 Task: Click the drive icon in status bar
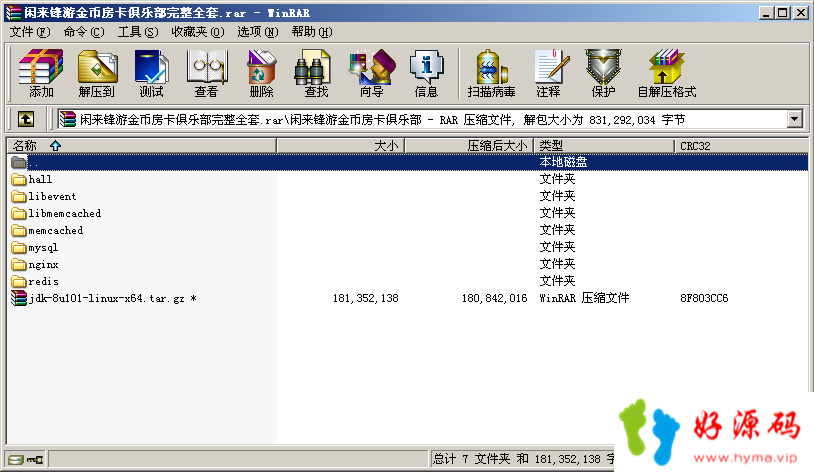click(16, 459)
